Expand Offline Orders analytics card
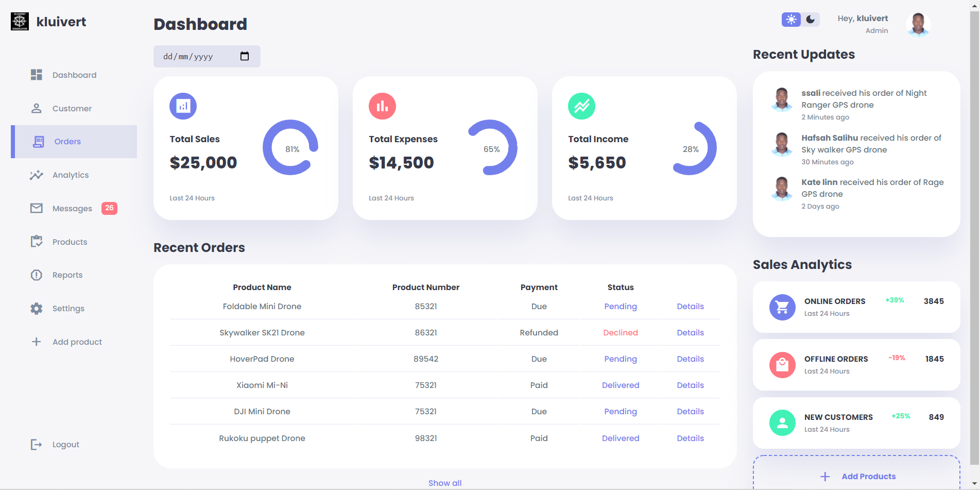This screenshot has height=490, width=980. click(856, 364)
